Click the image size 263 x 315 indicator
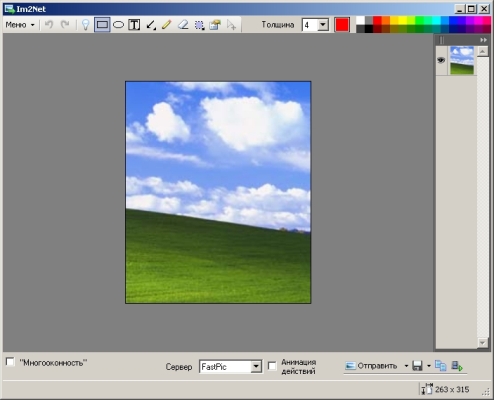Viewport: 494px width, 400px height. tap(452, 389)
